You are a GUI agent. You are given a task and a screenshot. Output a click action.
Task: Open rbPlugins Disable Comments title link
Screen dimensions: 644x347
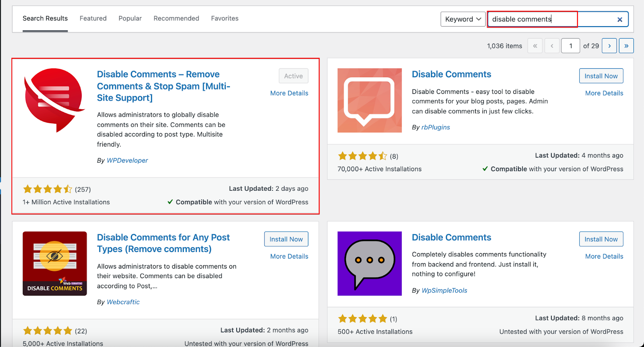coord(451,74)
